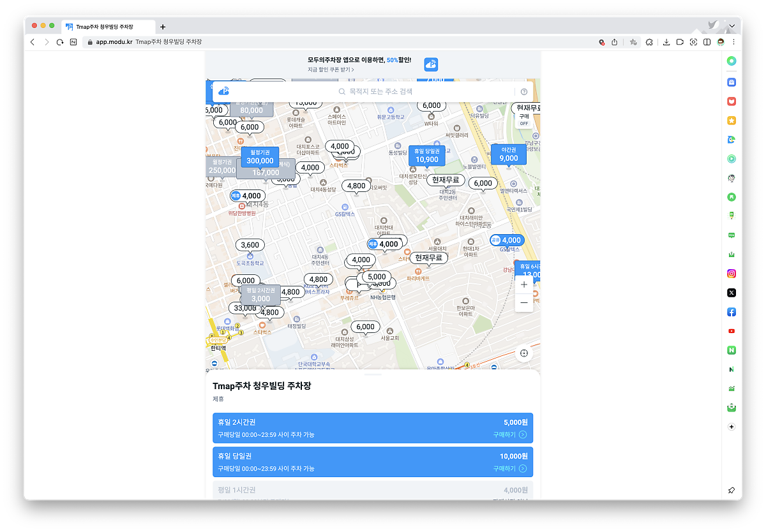
Task: Add a sidebar app with plus icon
Action: [732, 427]
